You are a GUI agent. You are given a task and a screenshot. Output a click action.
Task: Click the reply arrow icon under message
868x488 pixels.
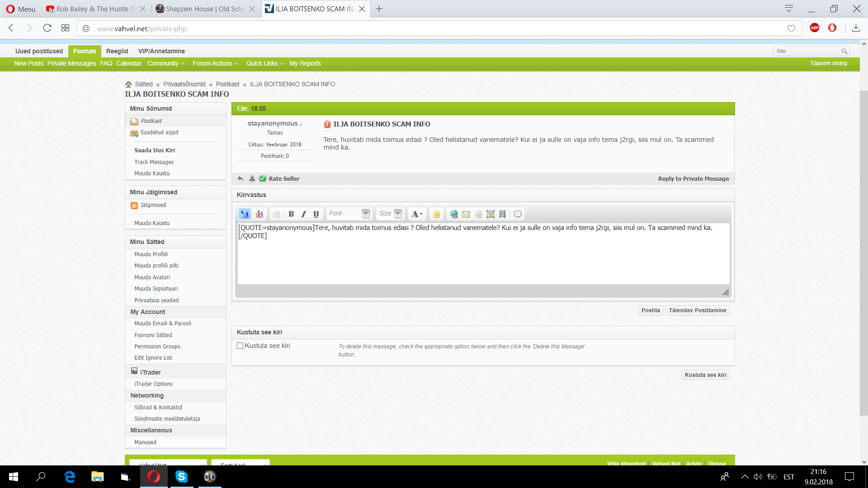pos(241,178)
